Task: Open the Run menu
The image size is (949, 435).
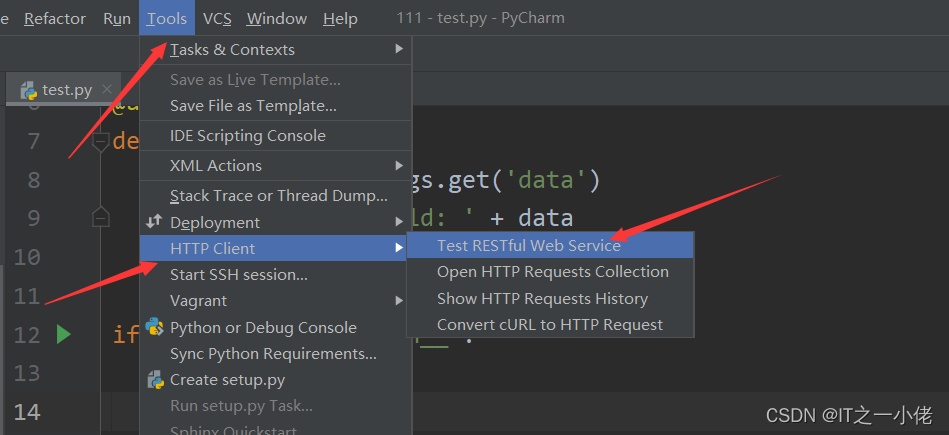Action: tap(117, 19)
